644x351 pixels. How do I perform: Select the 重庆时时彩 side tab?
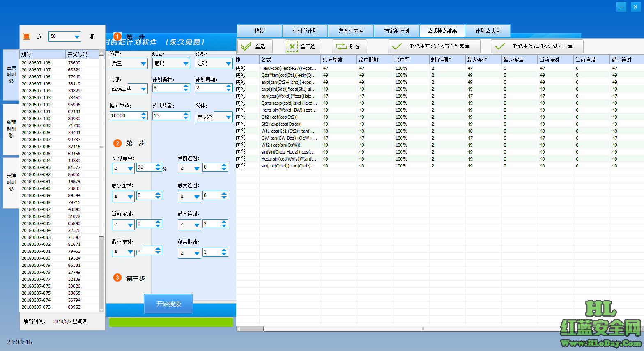point(11,75)
